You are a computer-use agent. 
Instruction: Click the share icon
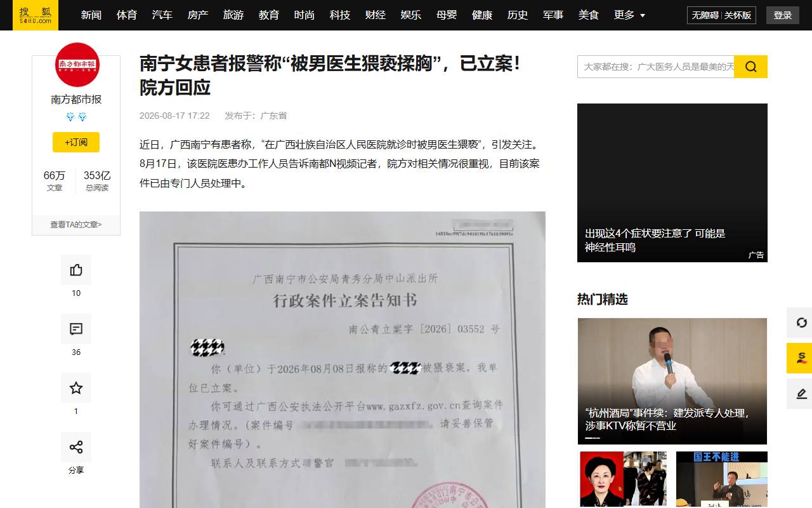pos(76,447)
